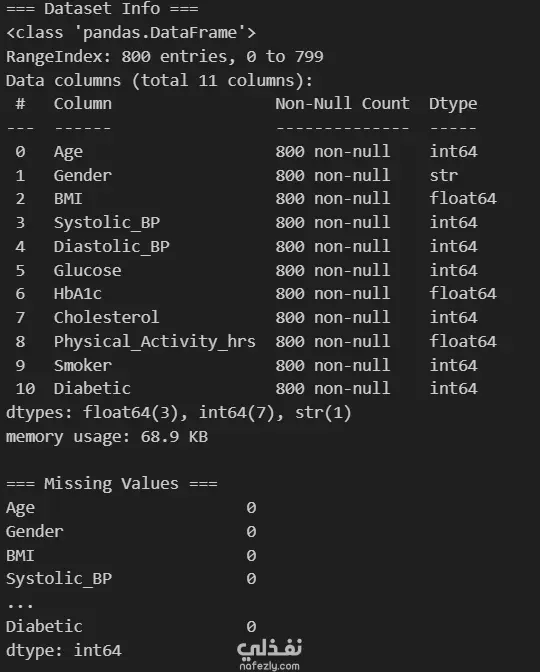Click the 'Cholesterol' column name
Screen dimensions: 540x672
click(x=106, y=318)
